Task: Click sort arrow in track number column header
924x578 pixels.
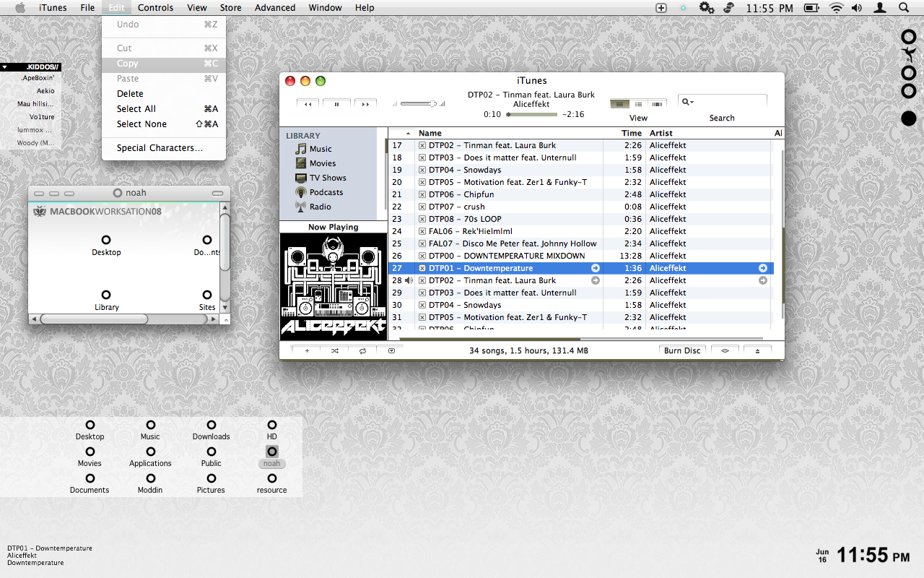Action: pyautogui.click(x=408, y=133)
